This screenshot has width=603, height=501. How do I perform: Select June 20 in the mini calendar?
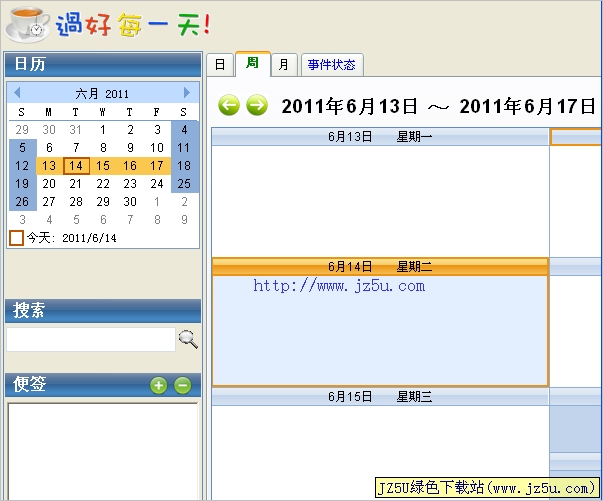point(49,184)
